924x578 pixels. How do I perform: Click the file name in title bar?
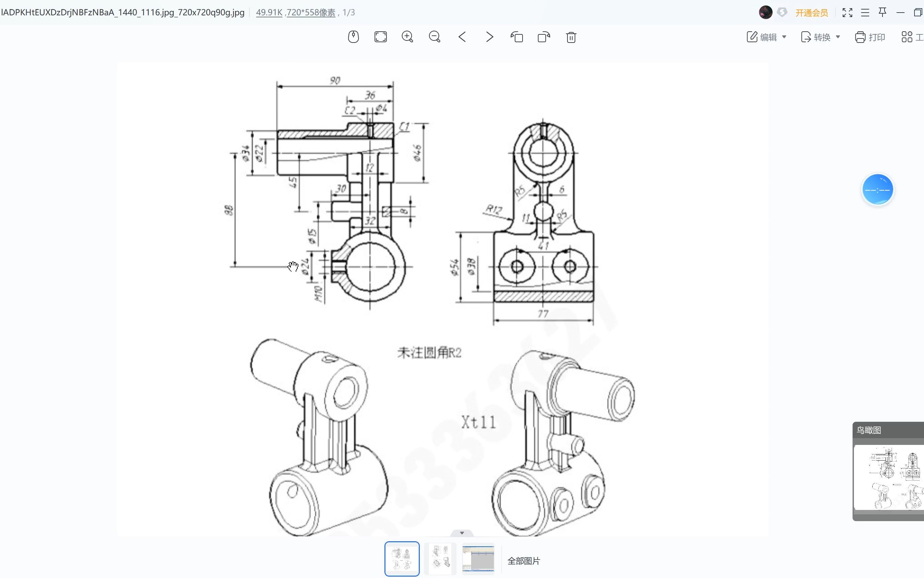click(x=122, y=12)
